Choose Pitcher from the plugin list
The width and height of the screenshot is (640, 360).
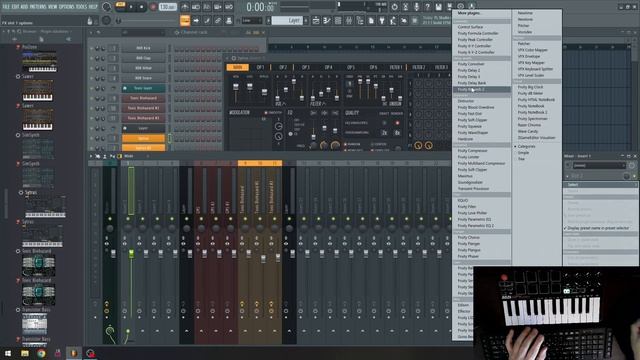pyautogui.click(x=523, y=26)
